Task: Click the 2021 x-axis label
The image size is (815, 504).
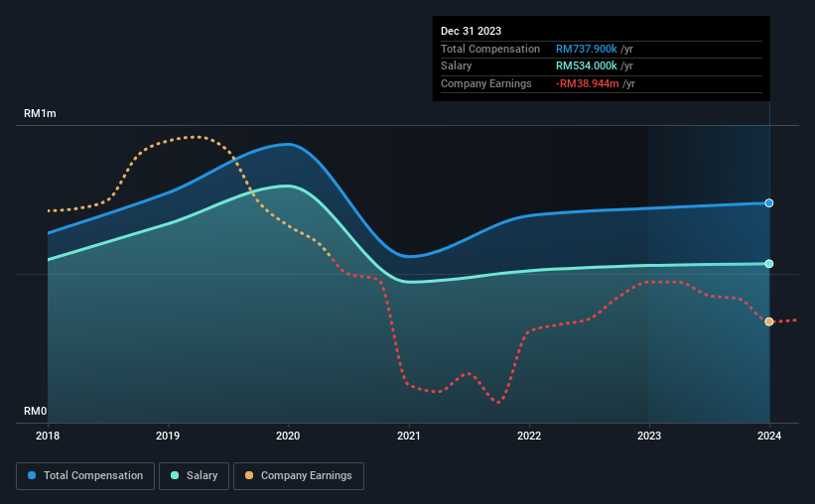Action: [409, 436]
